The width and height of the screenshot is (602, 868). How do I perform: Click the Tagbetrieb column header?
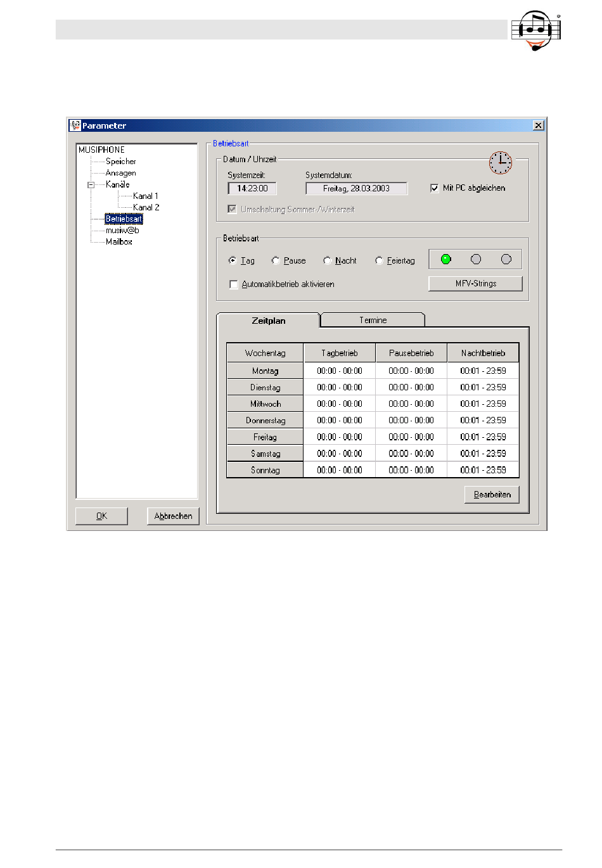click(340, 353)
